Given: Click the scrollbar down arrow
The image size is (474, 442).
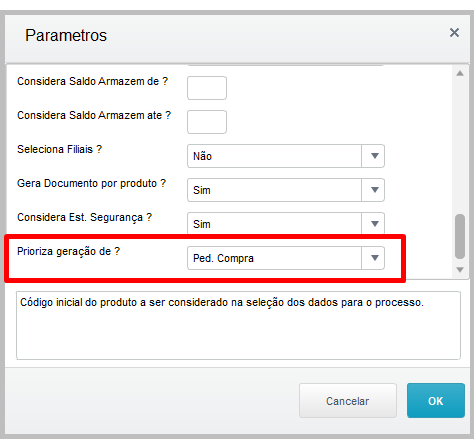Looking at the screenshot, I should click(460, 269).
